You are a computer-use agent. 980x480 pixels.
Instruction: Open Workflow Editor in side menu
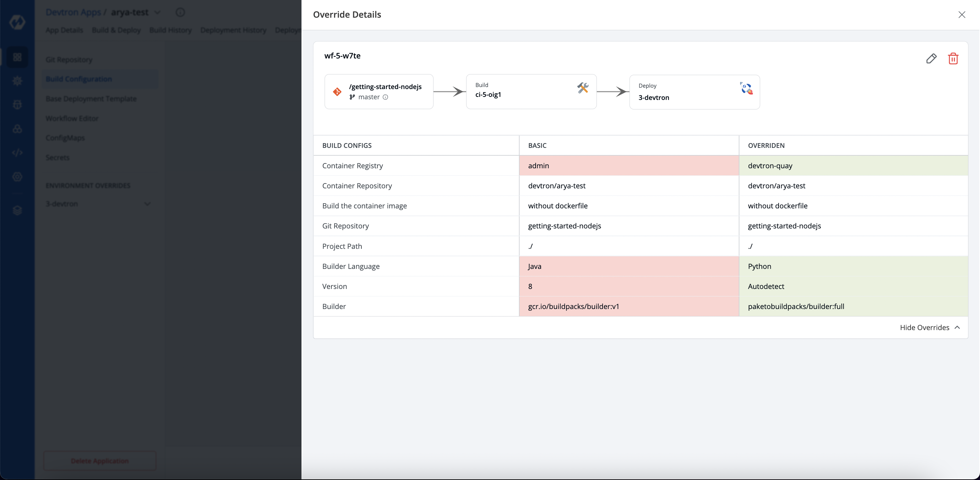tap(72, 119)
